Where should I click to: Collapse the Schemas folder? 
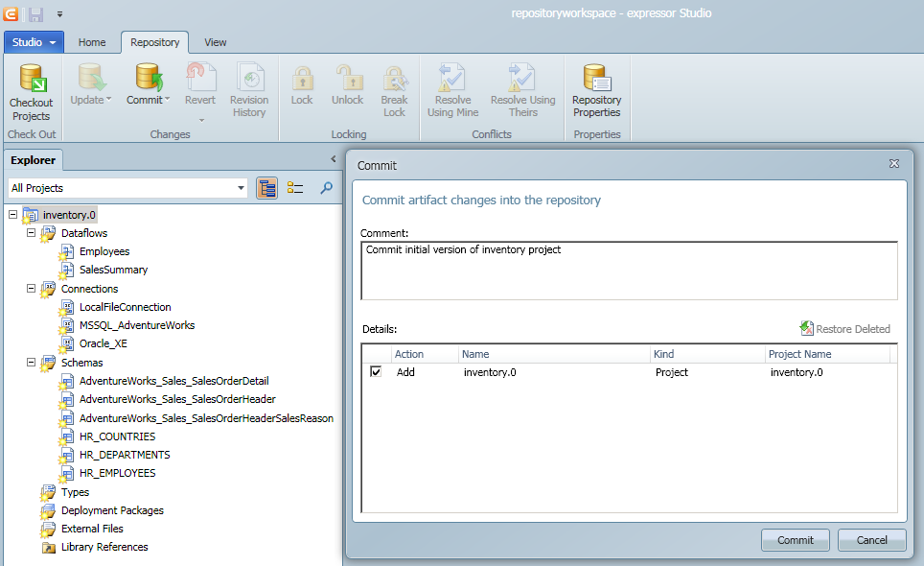32,362
